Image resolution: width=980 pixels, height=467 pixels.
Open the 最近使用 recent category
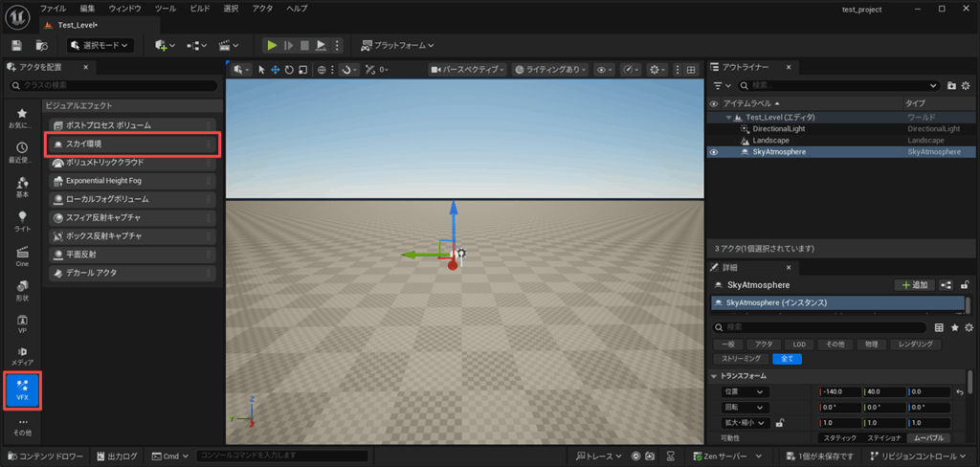point(22,152)
